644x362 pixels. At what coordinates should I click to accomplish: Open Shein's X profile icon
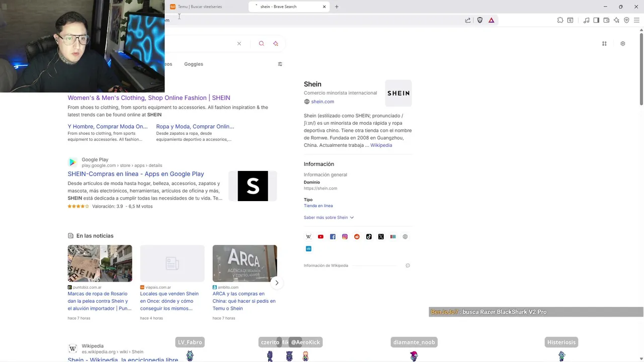(x=381, y=237)
